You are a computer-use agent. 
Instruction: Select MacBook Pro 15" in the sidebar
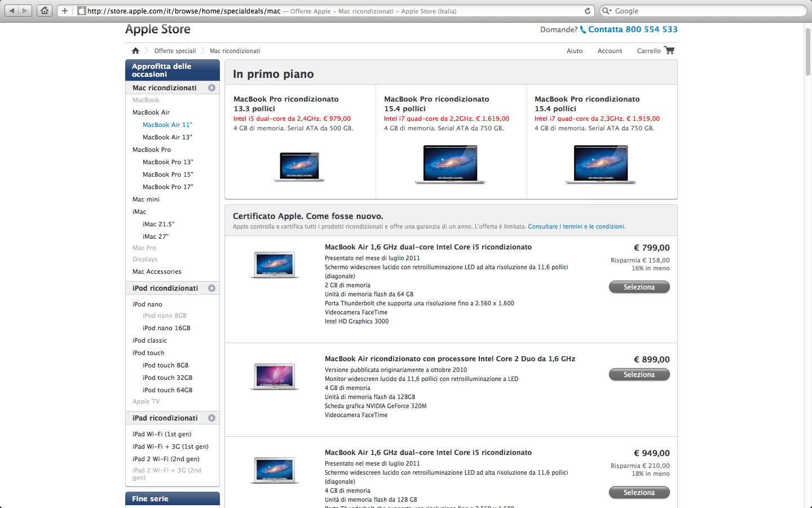pyautogui.click(x=168, y=174)
